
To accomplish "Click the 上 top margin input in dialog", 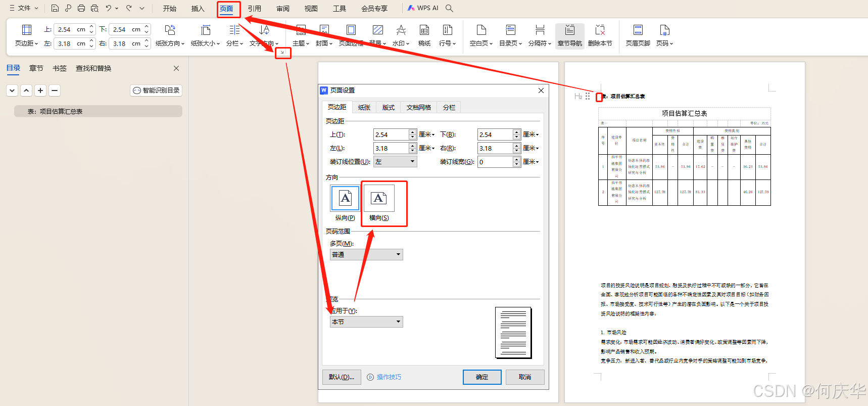I will point(391,134).
